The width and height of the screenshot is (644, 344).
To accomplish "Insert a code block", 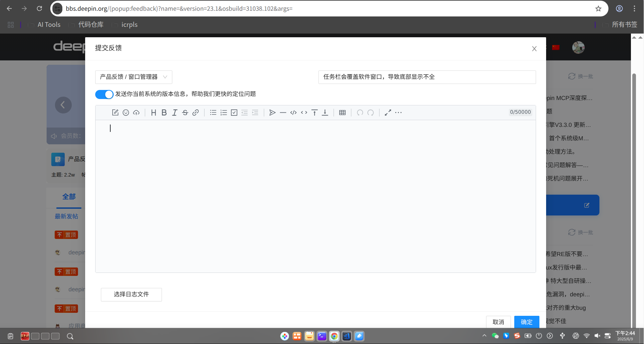I will 293,113.
